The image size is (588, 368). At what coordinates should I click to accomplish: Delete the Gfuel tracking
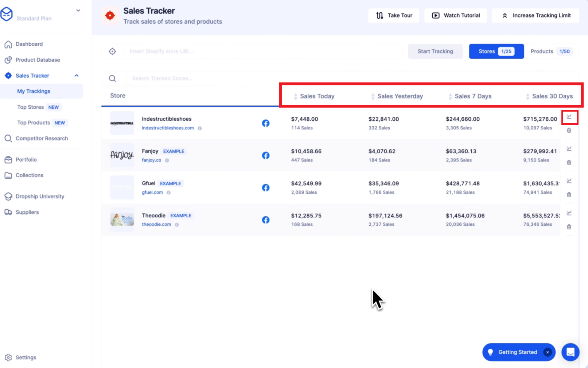click(x=569, y=195)
